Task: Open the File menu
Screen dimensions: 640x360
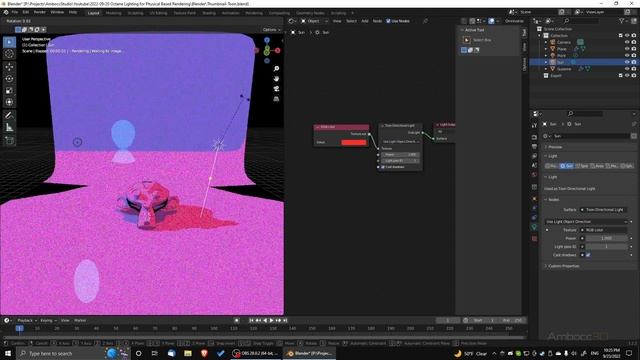Action: coord(15,12)
